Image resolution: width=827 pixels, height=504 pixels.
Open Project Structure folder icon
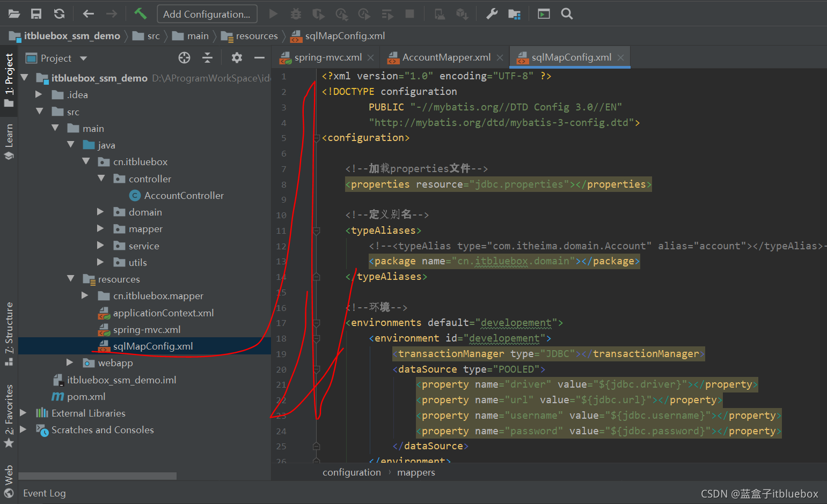pyautogui.click(x=514, y=14)
